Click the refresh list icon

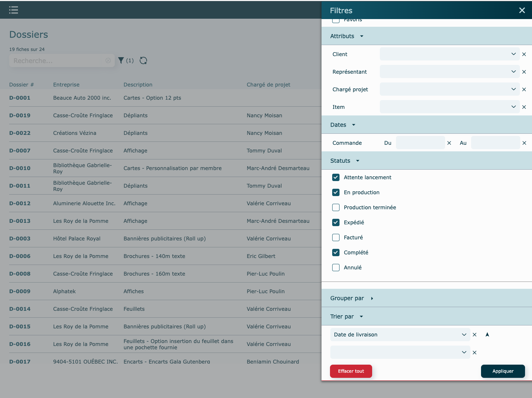[x=143, y=60]
